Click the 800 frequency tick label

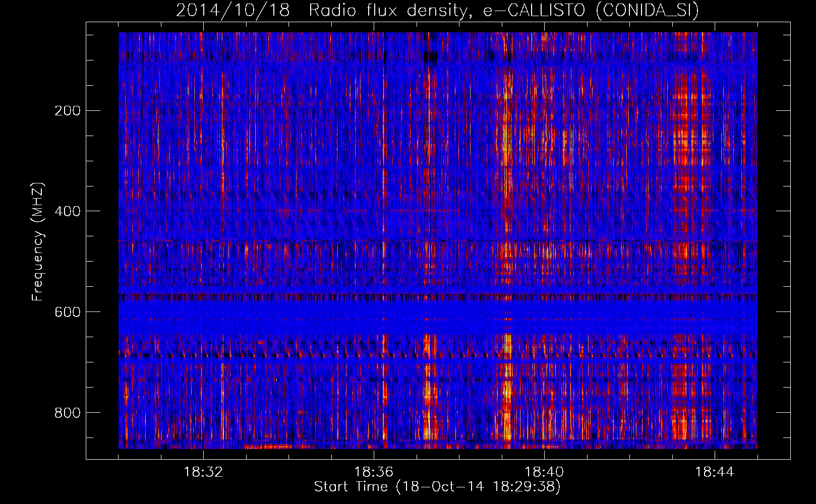pyautogui.click(x=68, y=413)
